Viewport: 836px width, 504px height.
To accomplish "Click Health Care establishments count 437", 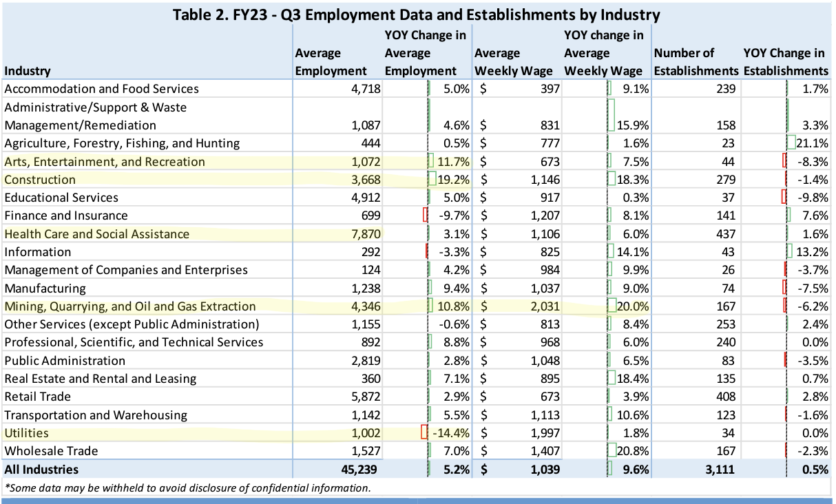I will 725,234.
